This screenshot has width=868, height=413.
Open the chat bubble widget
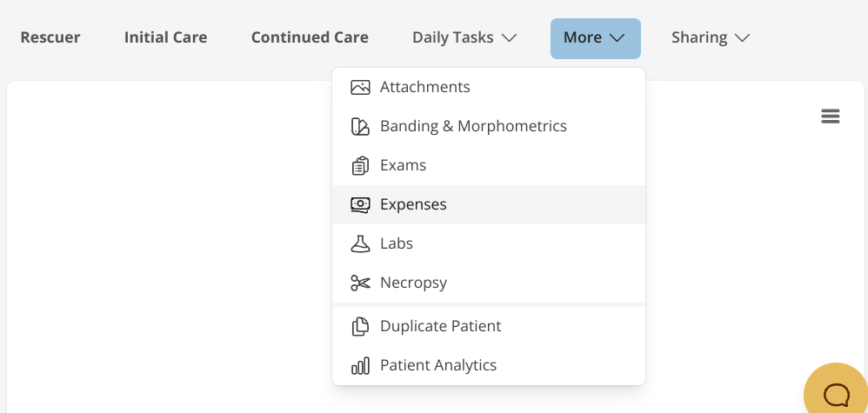click(x=836, y=395)
